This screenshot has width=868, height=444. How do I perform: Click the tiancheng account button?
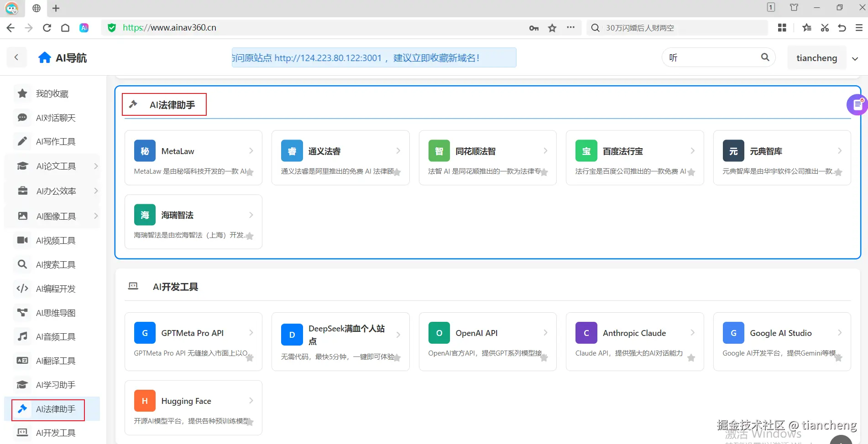(x=816, y=57)
